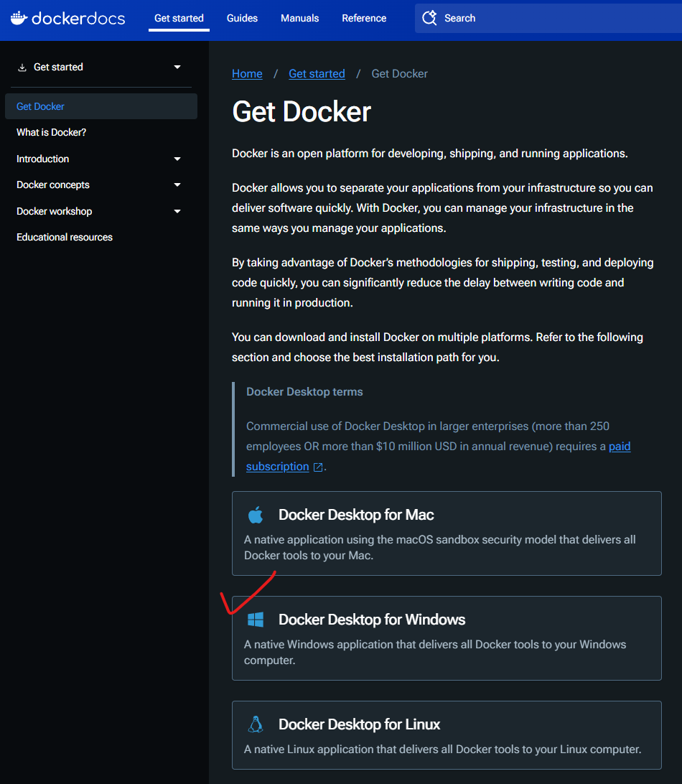
Task: Click the dockerdocs wordmark text
Action: click(78, 19)
